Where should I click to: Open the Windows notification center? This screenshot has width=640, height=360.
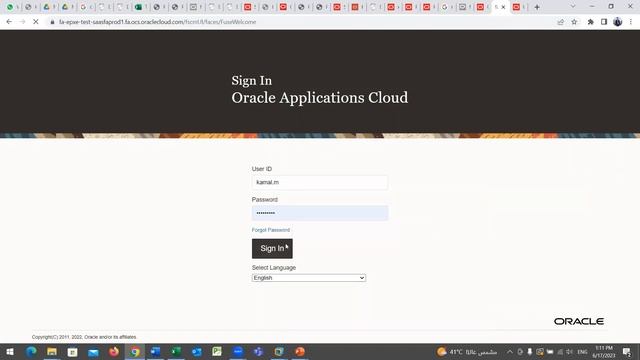tap(627, 352)
